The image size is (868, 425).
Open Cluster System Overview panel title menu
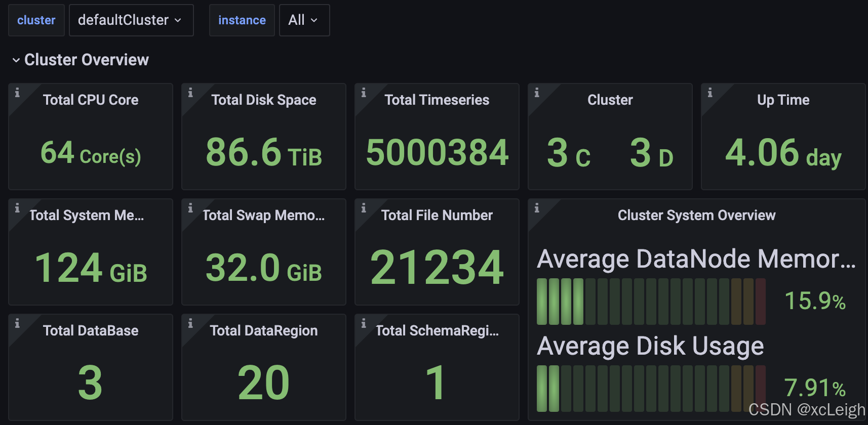click(x=696, y=215)
